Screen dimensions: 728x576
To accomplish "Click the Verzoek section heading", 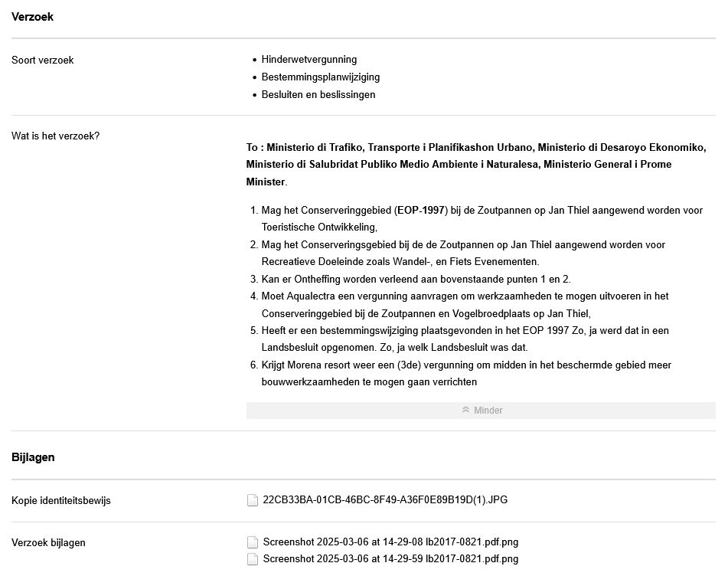I will pyautogui.click(x=33, y=17).
